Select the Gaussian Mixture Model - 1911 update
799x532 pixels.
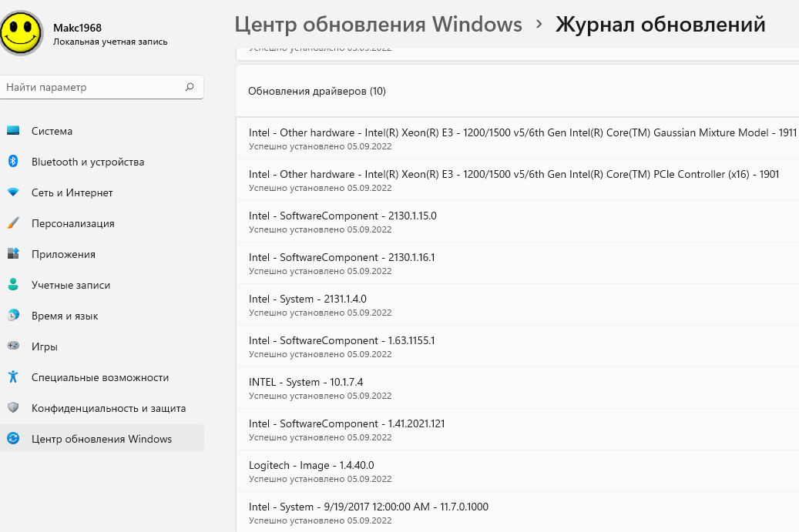pyautogui.click(x=517, y=139)
